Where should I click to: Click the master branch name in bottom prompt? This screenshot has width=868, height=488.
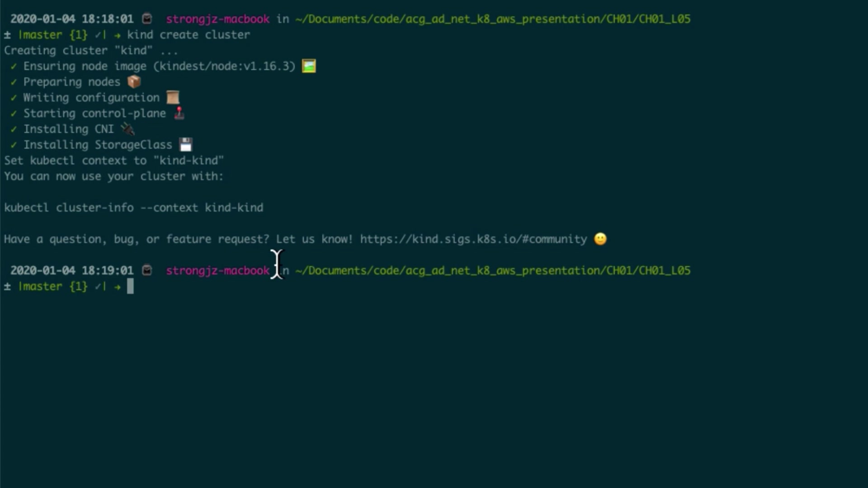pyautogui.click(x=42, y=286)
